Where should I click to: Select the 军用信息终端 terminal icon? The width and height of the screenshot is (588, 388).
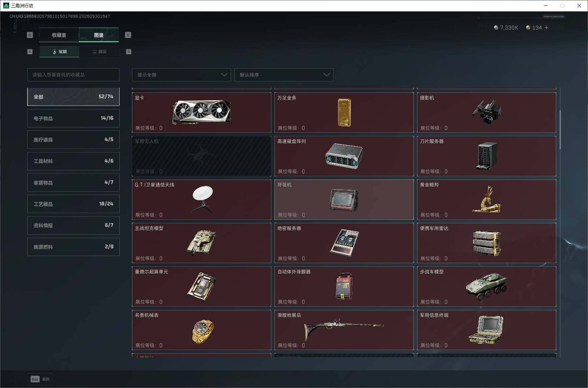(x=487, y=330)
